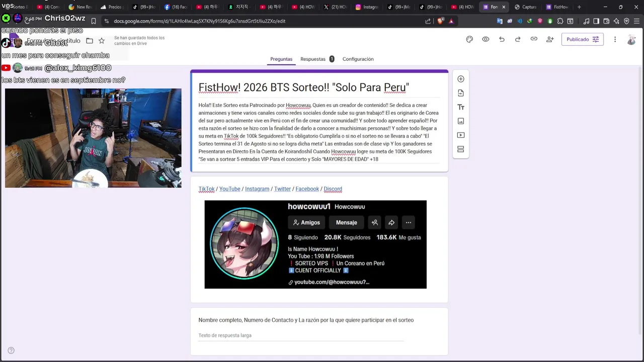Switch to the FistHow browser tab
This screenshot has height=362, width=644.
557,7
